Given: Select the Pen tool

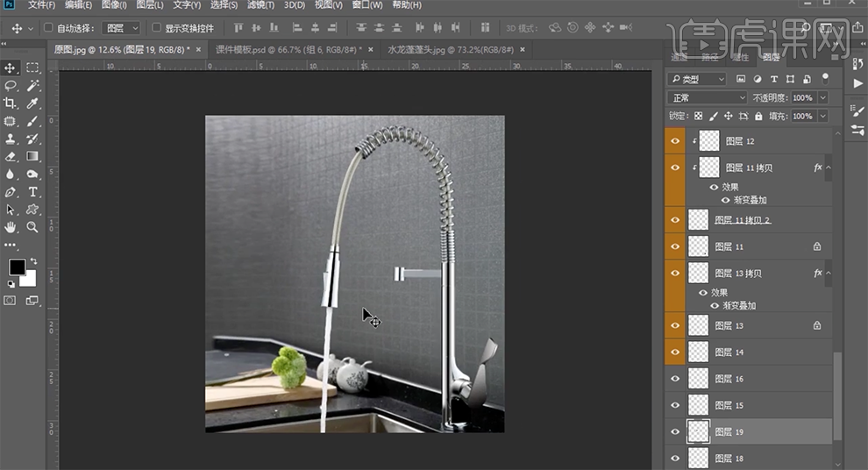Looking at the screenshot, I should coord(11,192).
